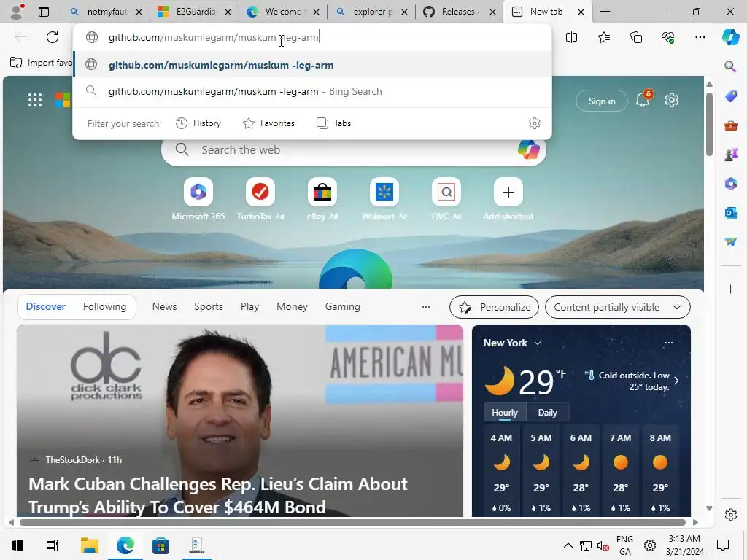Open the Mark Cuban news article

click(x=239, y=421)
